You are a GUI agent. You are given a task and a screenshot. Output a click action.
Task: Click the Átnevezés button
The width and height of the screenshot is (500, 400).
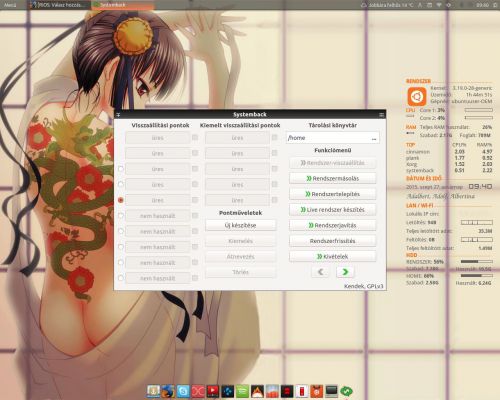coord(241,256)
